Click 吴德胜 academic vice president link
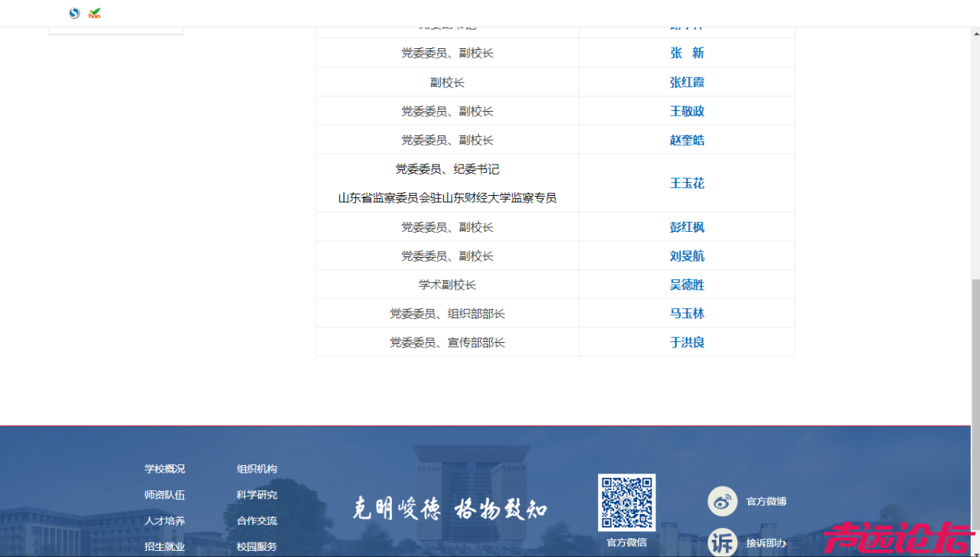Screen dimensions: 980x557 (x=687, y=285)
